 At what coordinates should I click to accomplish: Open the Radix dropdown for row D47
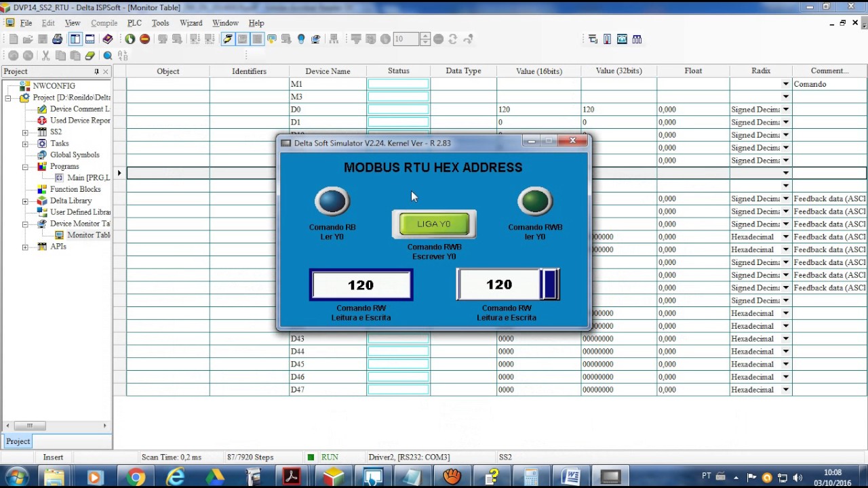(785, 390)
